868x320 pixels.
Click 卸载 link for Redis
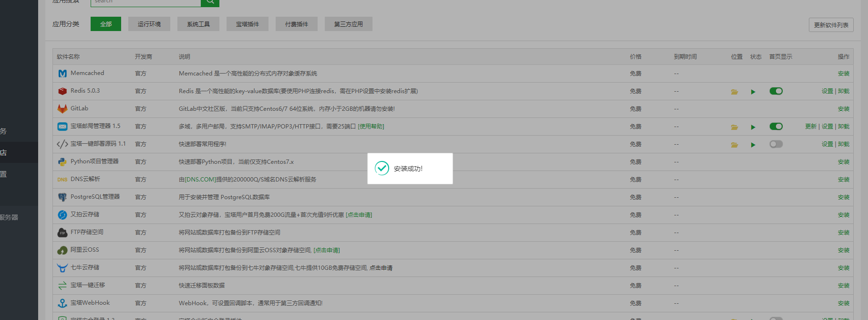coord(844,91)
